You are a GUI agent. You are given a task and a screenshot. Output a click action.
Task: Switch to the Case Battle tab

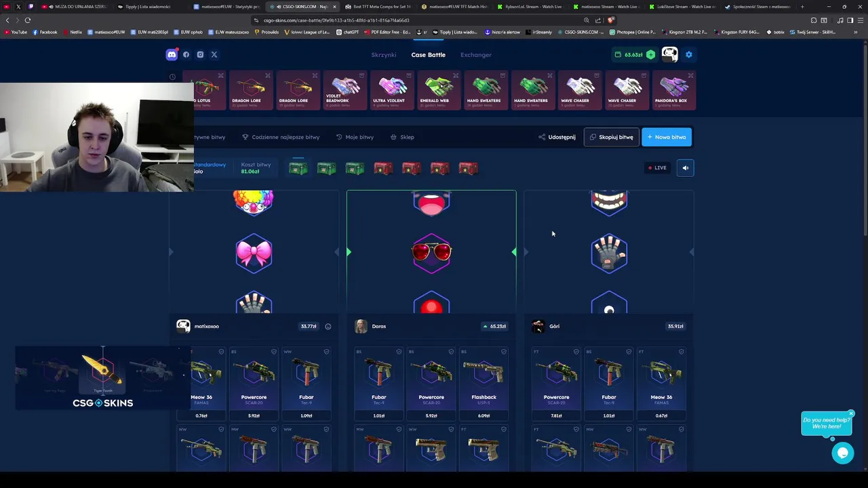[429, 55]
